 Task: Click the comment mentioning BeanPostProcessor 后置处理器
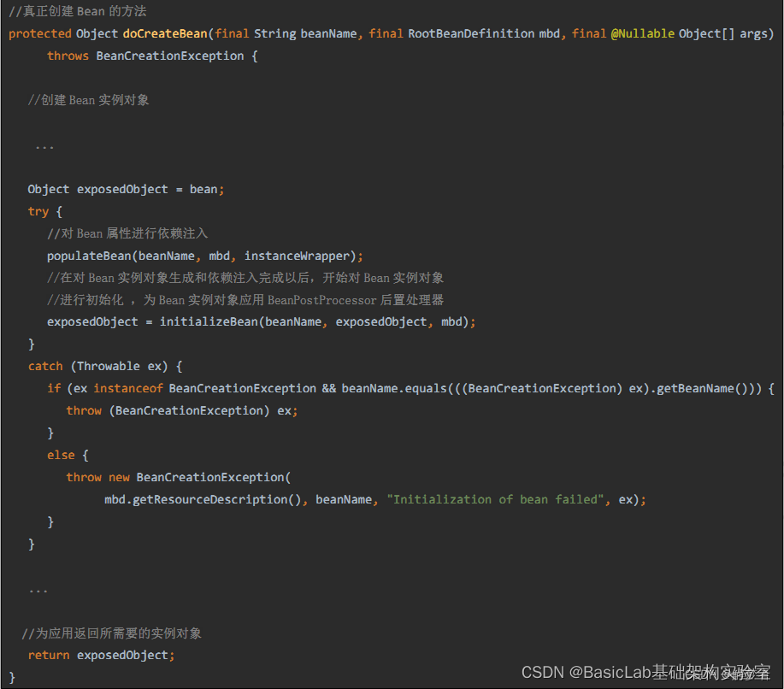point(245,300)
